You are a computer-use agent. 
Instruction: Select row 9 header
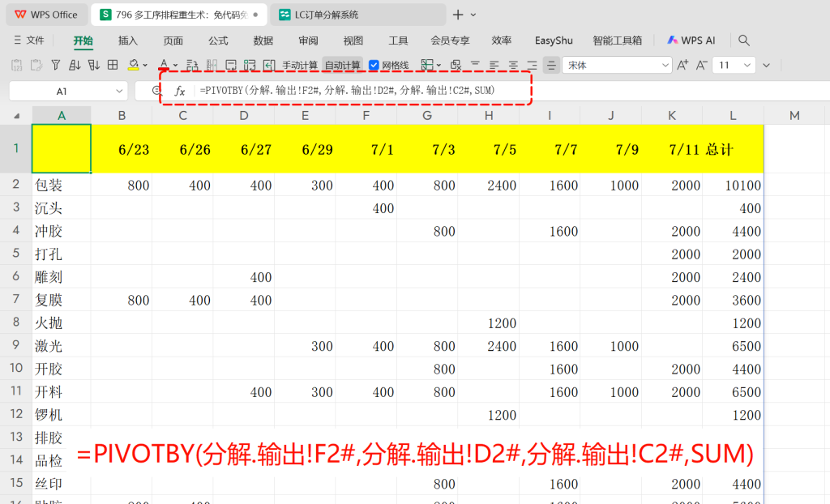pyautogui.click(x=16, y=345)
